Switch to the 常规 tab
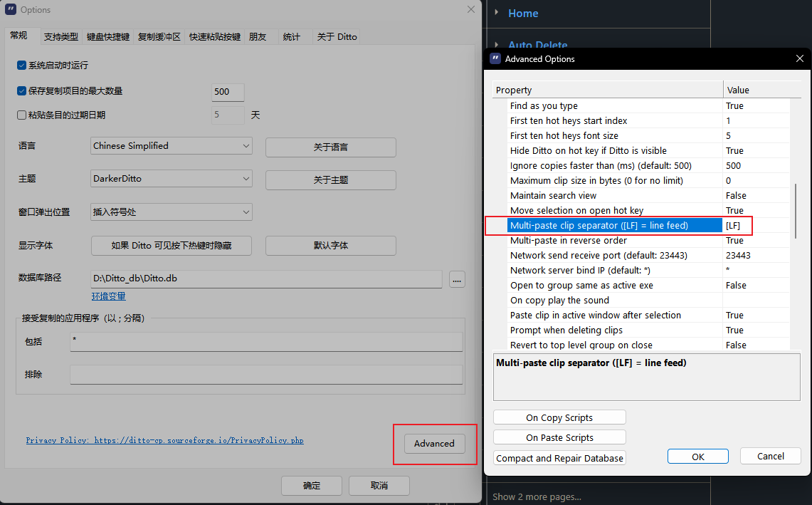This screenshot has width=812, height=505. click(19, 35)
